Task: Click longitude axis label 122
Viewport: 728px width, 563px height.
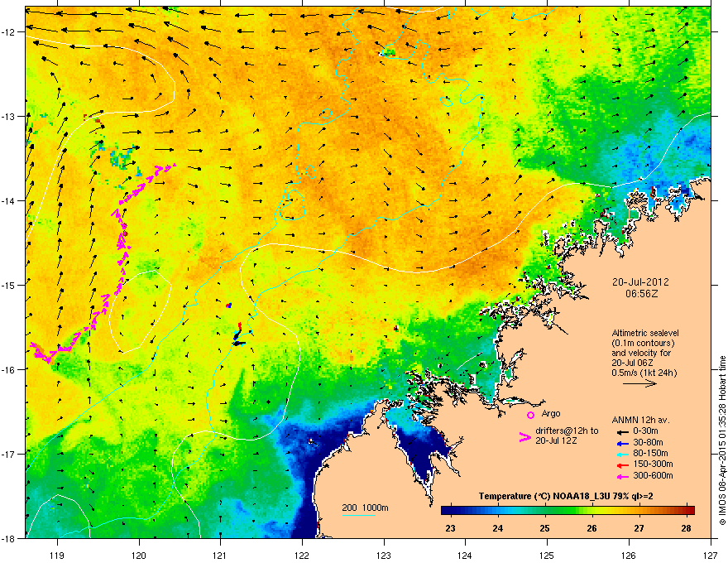Action: (x=302, y=555)
